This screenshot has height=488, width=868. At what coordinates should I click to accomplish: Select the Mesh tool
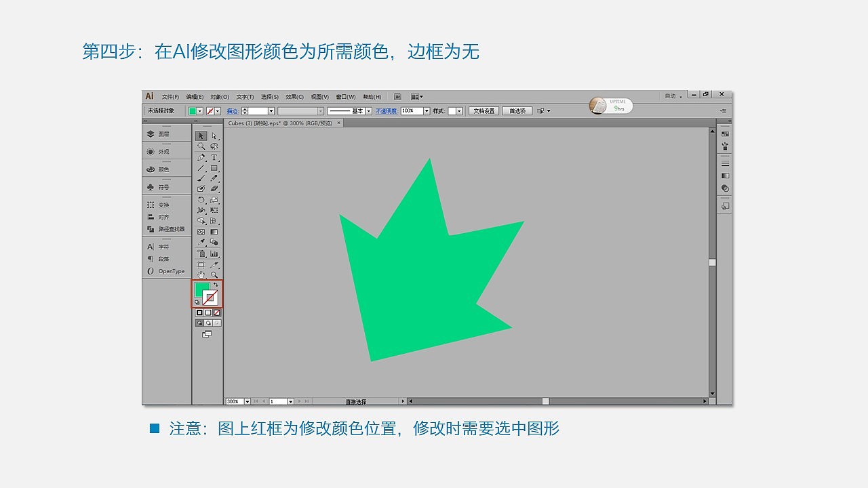(x=201, y=232)
